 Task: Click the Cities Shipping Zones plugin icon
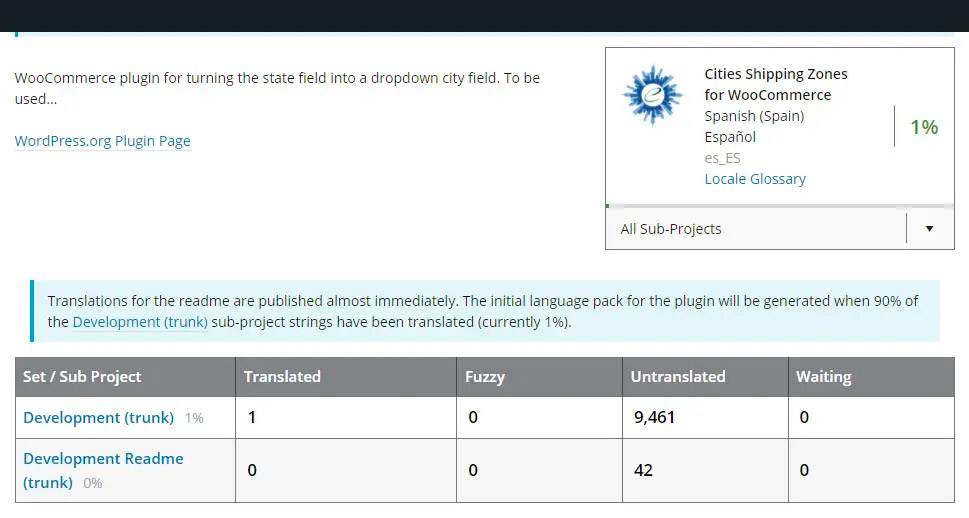coord(652,96)
